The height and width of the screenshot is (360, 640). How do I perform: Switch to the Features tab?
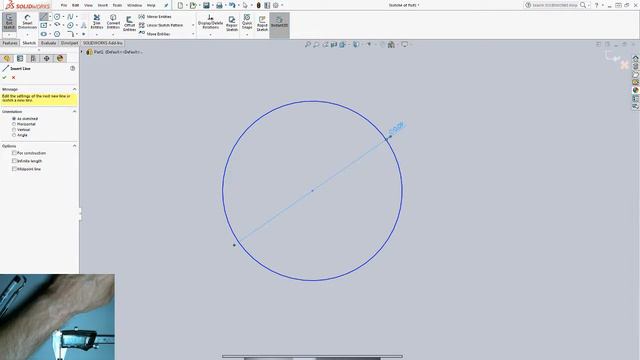pyautogui.click(x=10, y=43)
